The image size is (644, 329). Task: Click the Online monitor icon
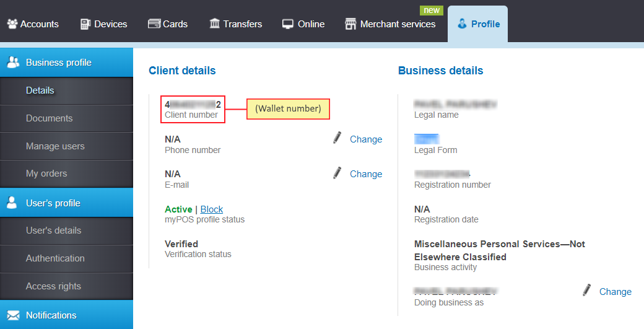click(288, 24)
